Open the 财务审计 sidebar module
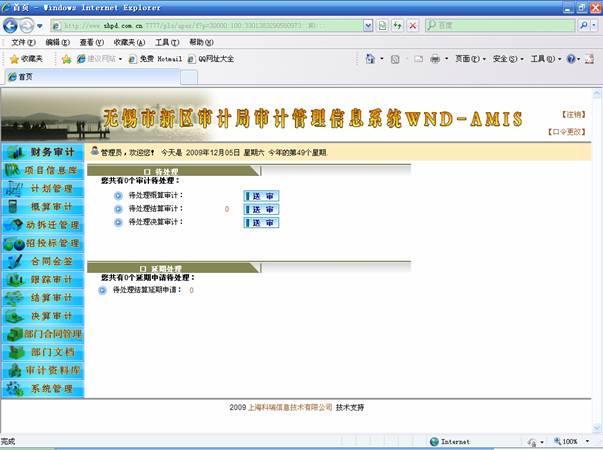Image resolution: width=603 pixels, height=450 pixels. tap(43, 152)
